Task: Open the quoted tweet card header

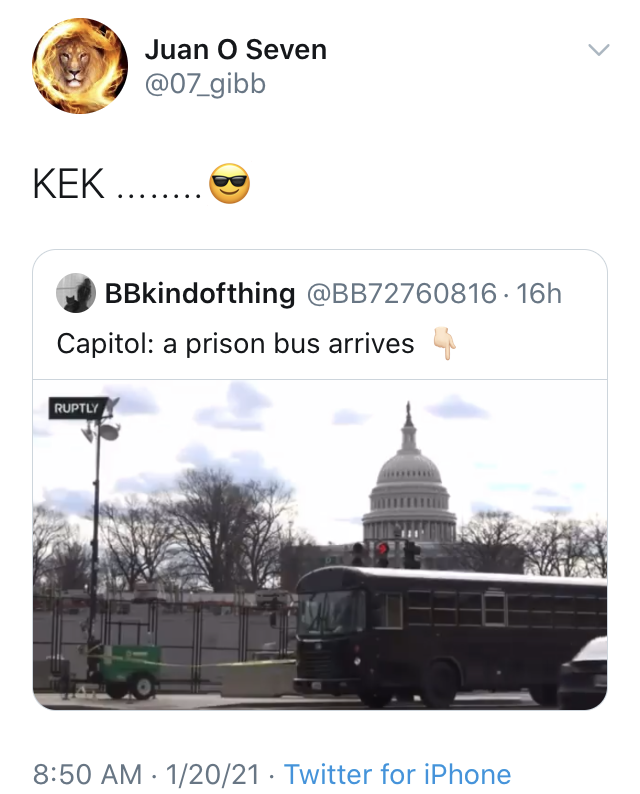Action: click(320, 314)
